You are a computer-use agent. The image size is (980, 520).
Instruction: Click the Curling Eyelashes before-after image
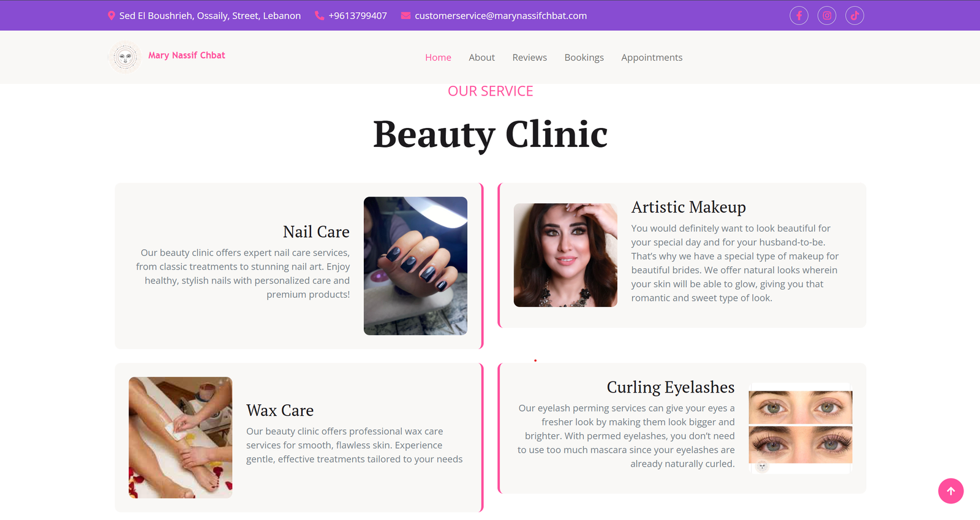(x=801, y=428)
